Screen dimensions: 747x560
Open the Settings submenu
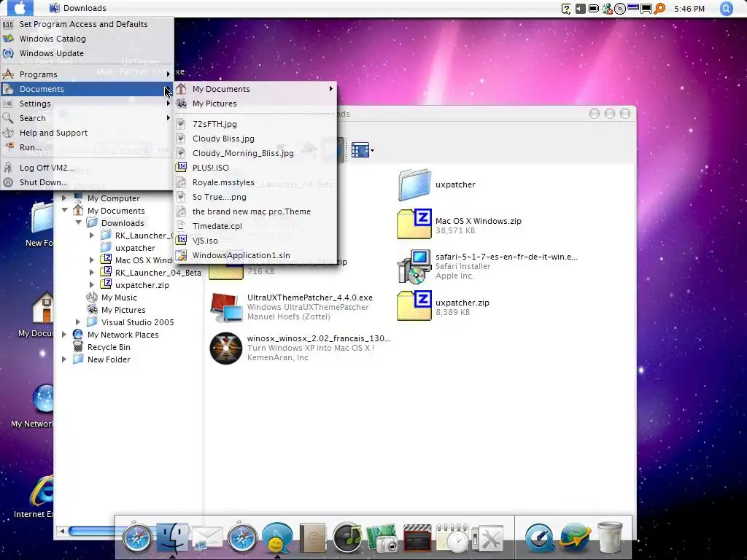coord(87,104)
